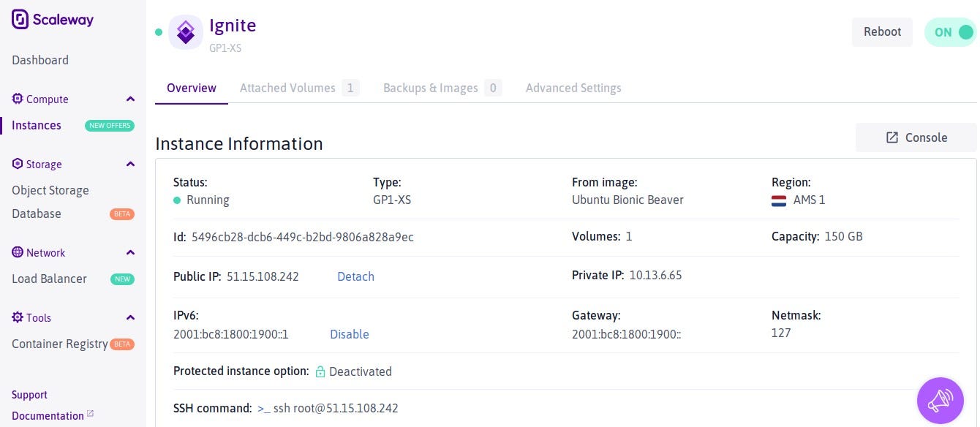Open Dashboard in the sidebar

click(x=40, y=60)
